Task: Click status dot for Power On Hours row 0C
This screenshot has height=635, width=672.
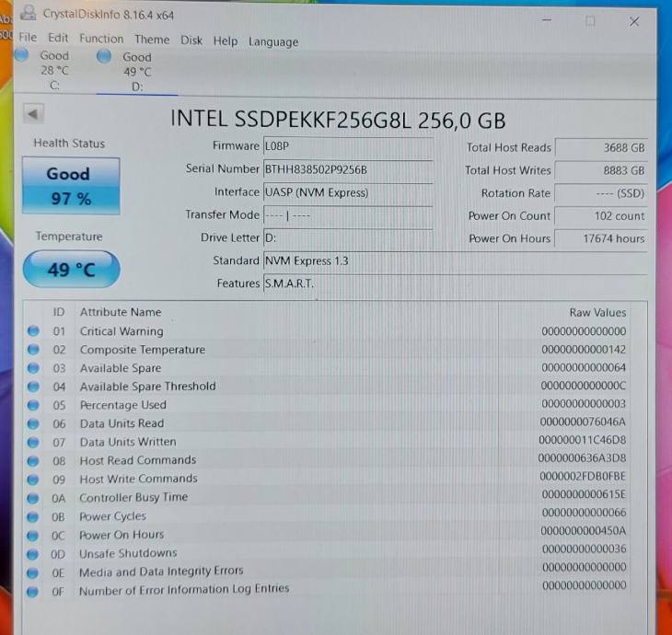Action: pos(32,536)
